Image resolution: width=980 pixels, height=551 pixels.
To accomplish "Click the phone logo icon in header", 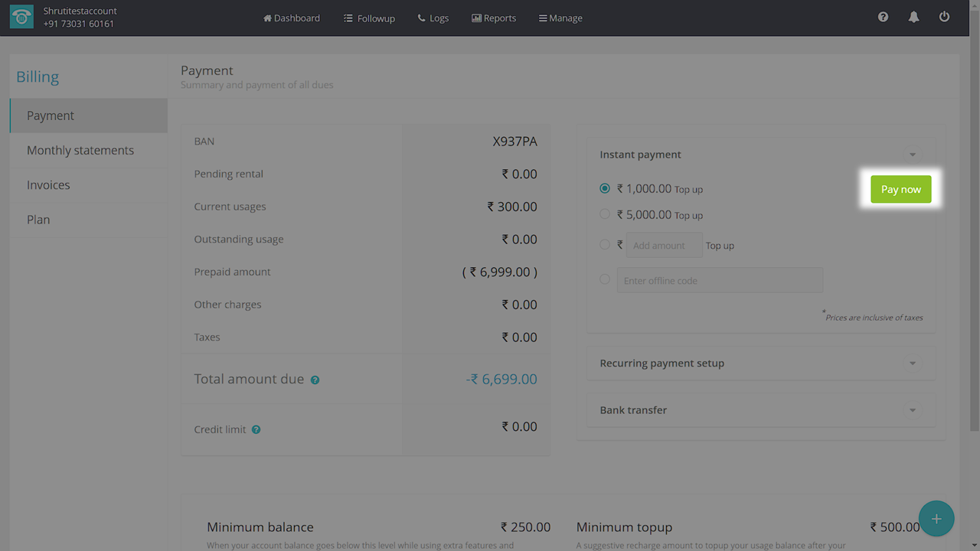I will (21, 18).
